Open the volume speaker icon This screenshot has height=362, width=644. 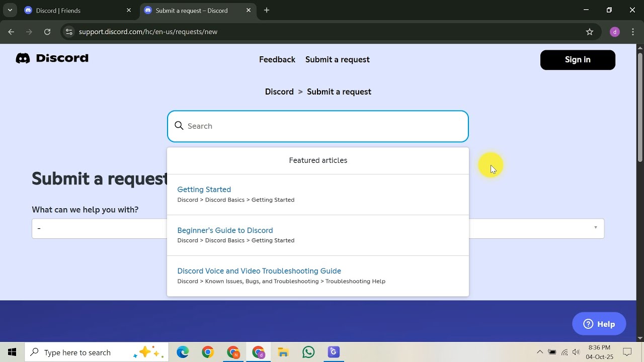click(576, 352)
